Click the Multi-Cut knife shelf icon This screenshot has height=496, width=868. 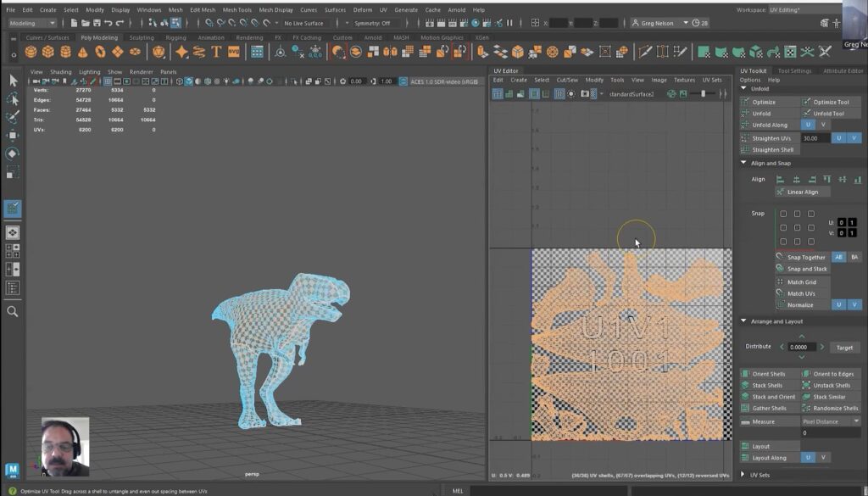pyautogui.click(x=645, y=52)
